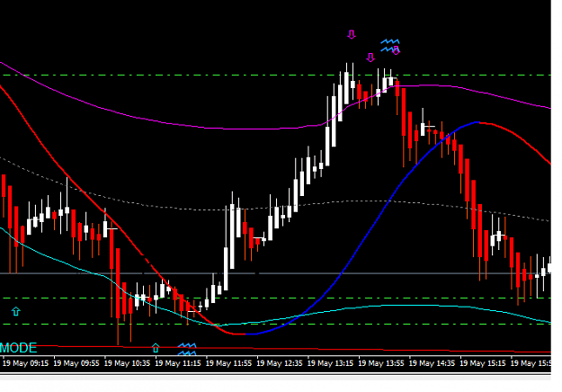
Task: Click the 19 May 12:35 time label
Action: 280,363
